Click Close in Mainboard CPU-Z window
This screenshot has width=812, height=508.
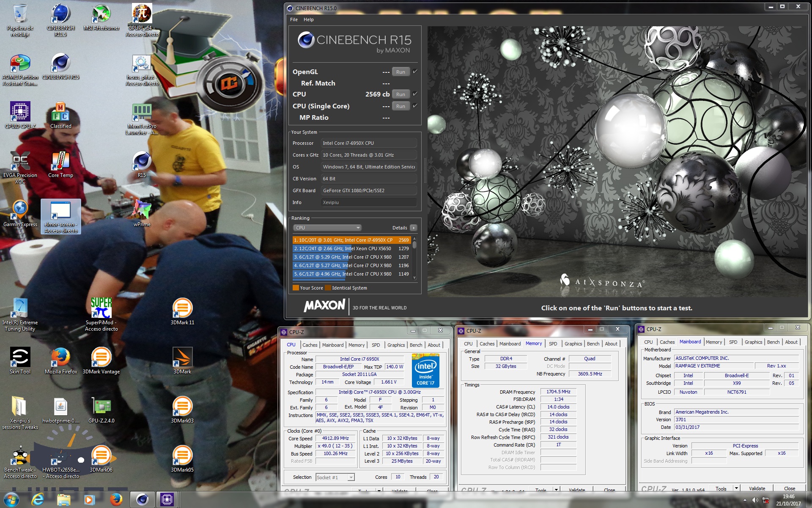tap(789, 488)
